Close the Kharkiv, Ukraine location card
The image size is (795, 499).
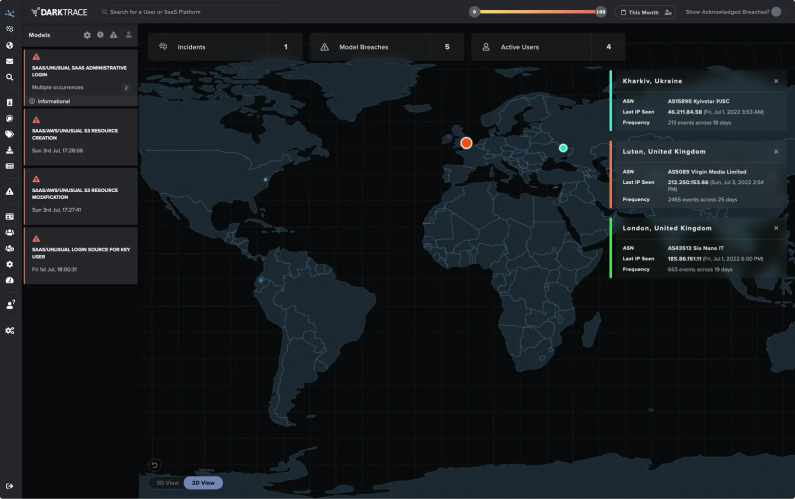pos(776,81)
